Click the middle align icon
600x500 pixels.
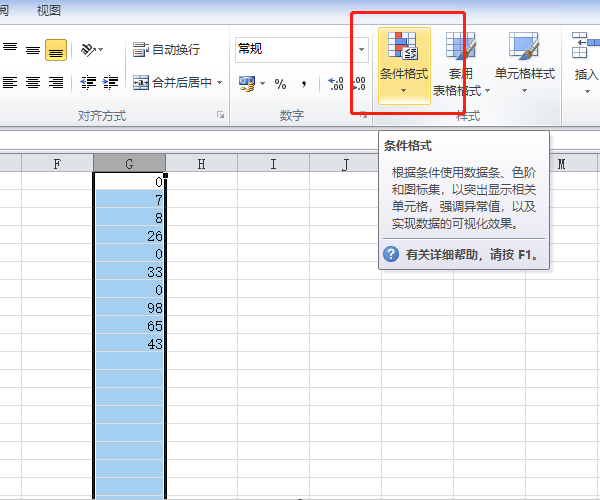33,50
